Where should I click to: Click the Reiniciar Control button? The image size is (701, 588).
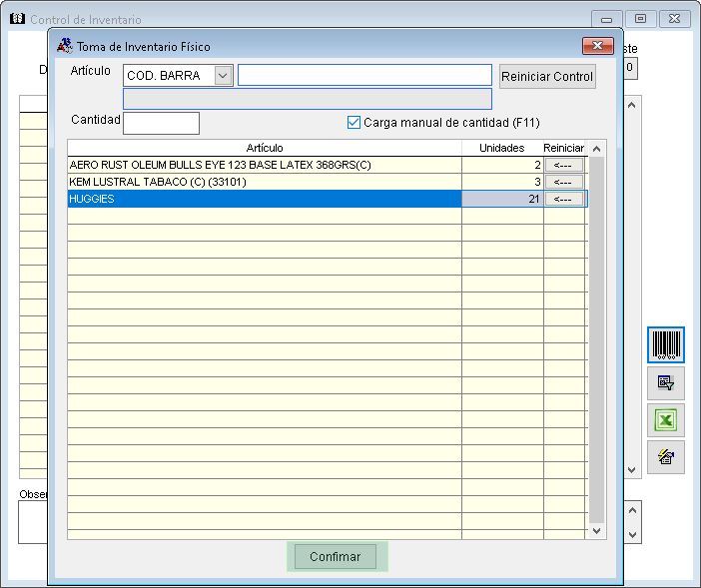pos(547,77)
